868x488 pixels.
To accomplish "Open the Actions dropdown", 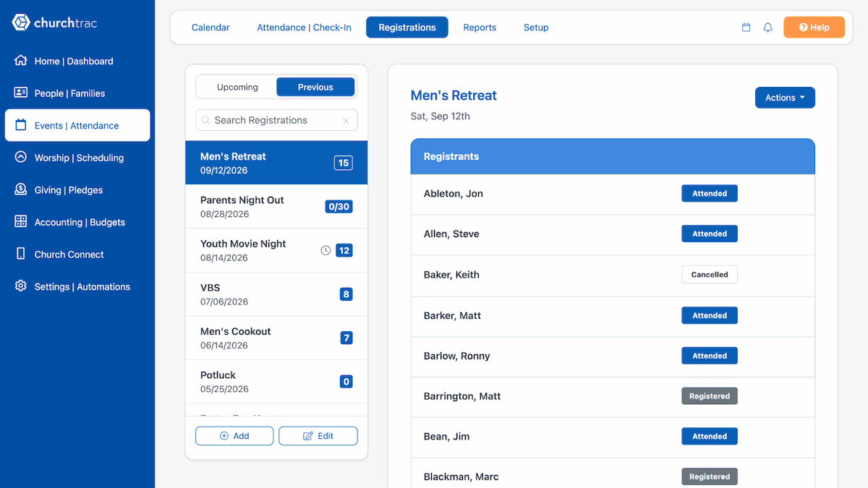I will click(785, 98).
